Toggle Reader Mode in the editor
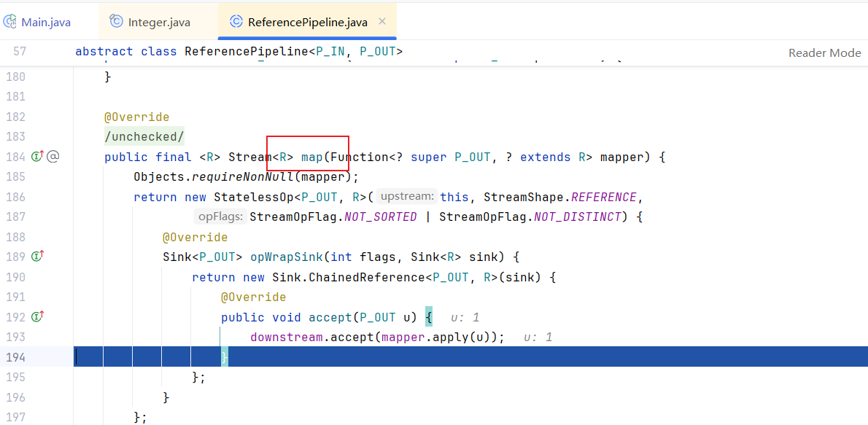 click(824, 52)
